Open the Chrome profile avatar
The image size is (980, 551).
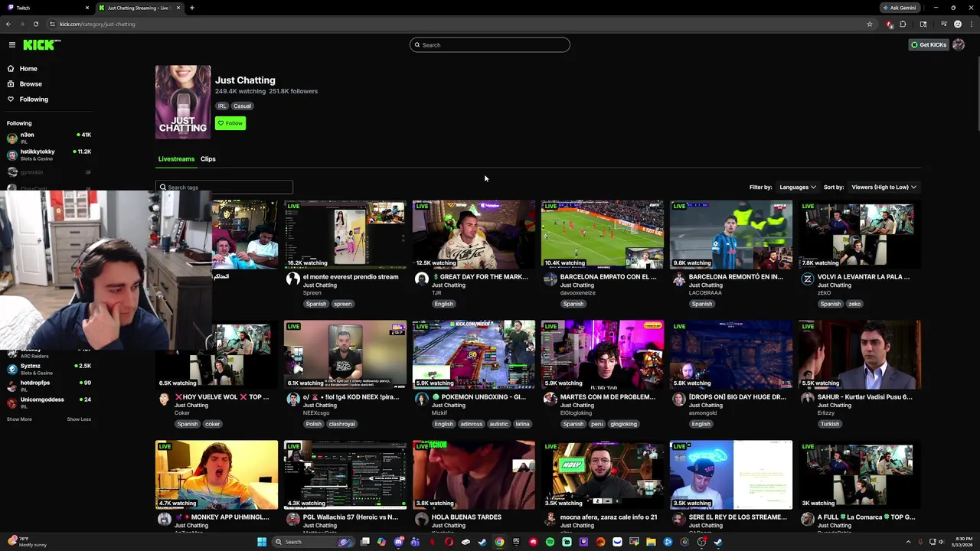point(958,24)
